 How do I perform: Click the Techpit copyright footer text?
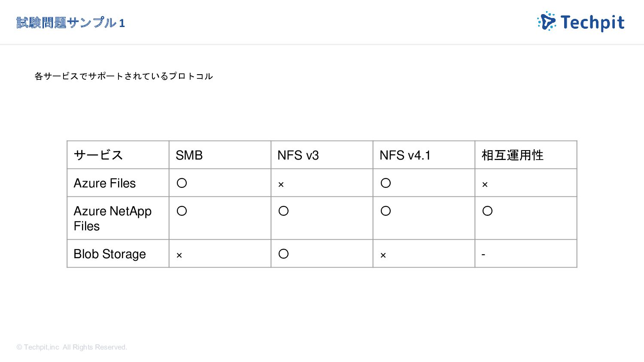point(72,347)
